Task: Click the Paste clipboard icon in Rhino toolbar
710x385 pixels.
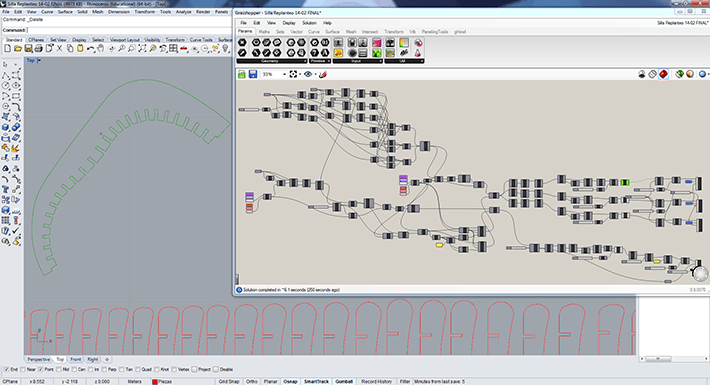Action: [x=80, y=48]
